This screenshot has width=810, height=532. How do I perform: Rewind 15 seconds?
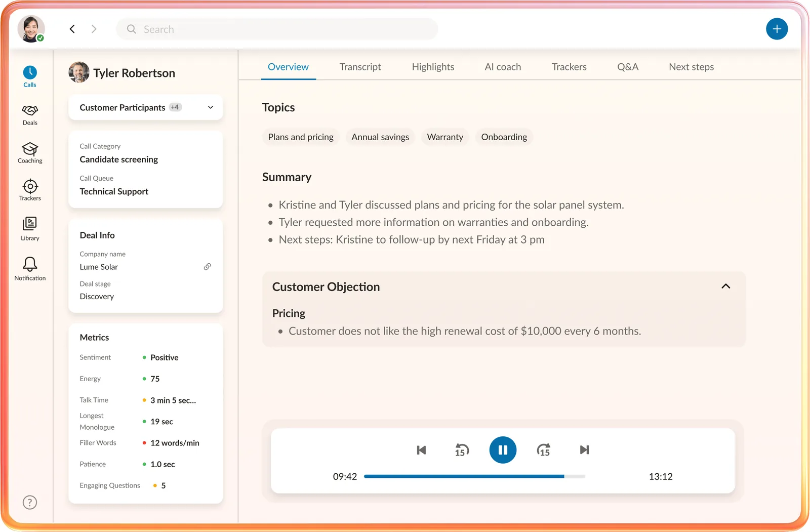point(462,450)
